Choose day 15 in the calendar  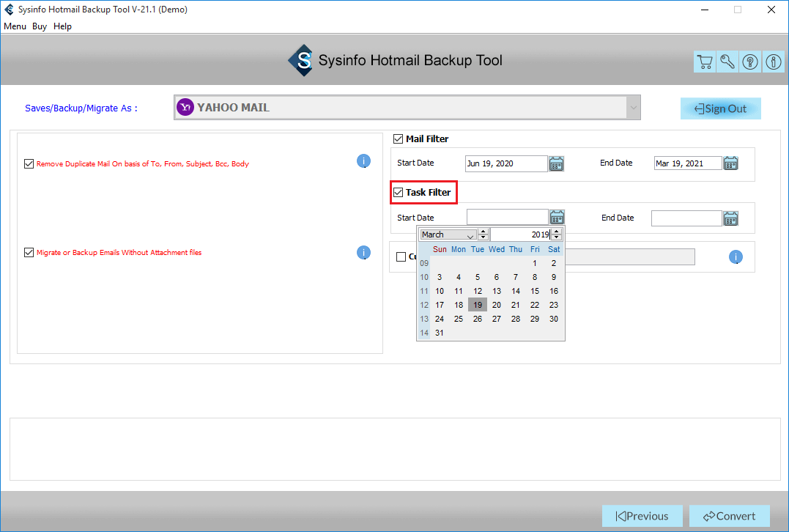click(x=534, y=291)
